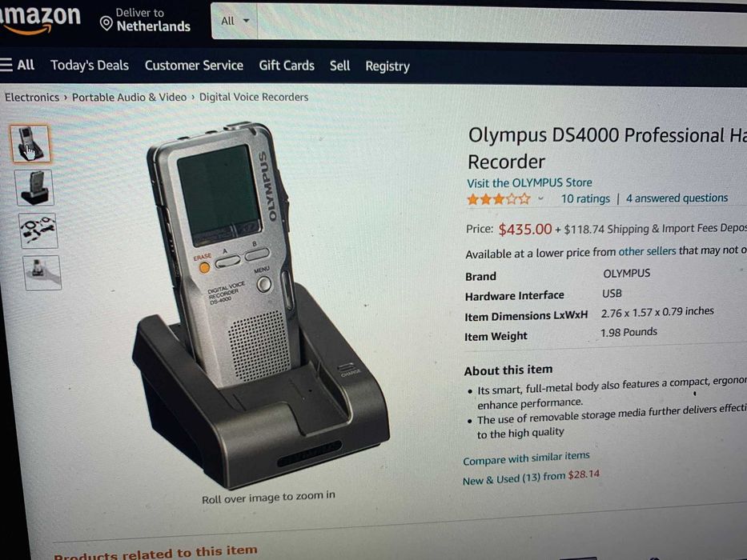This screenshot has height=560, width=747.
Task: Click the Amazon logo
Action: pyautogui.click(x=39, y=18)
